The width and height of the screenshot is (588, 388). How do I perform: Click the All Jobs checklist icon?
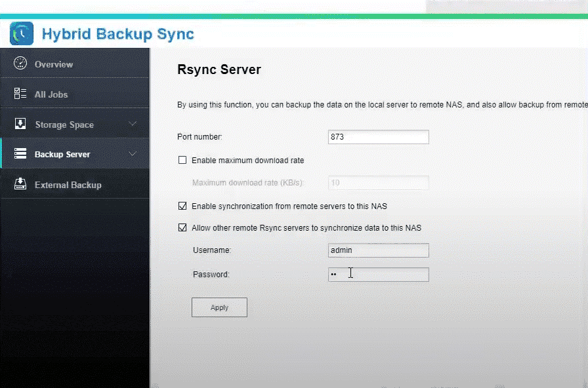point(20,94)
